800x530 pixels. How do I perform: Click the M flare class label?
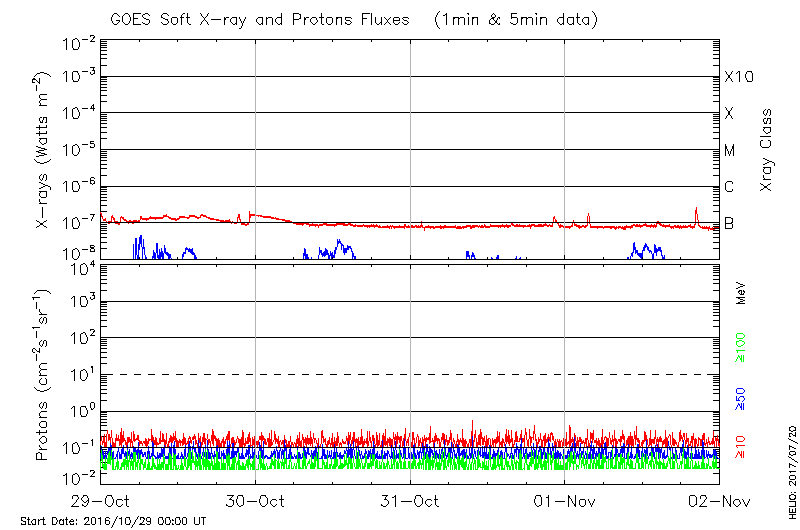(730, 151)
